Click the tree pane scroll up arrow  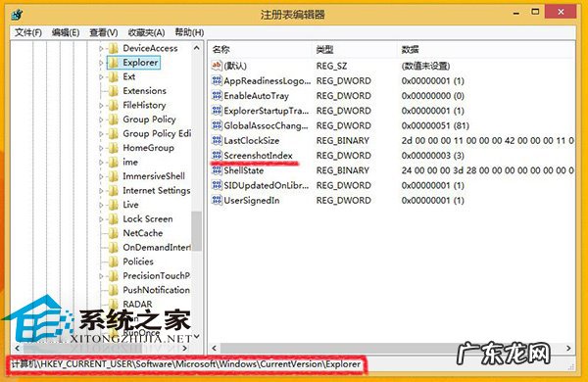(x=197, y=48)
